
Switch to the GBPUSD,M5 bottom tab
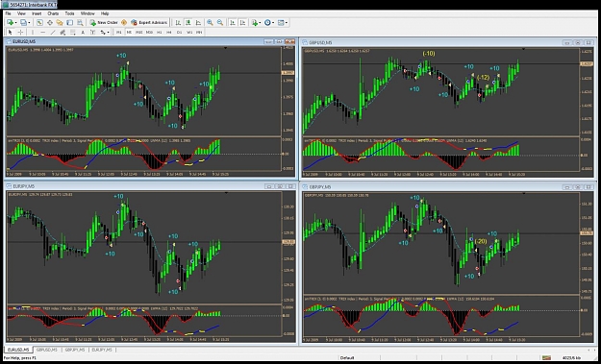47,350
